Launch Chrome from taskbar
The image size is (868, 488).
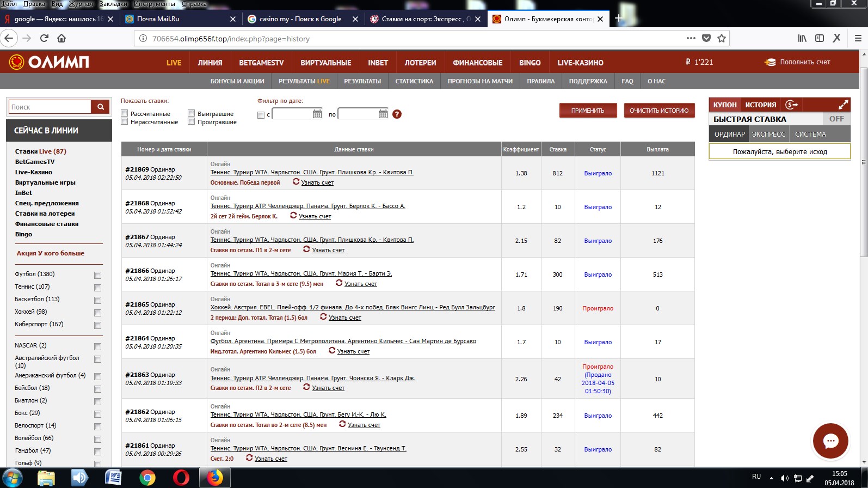click(x=147, y=478)
